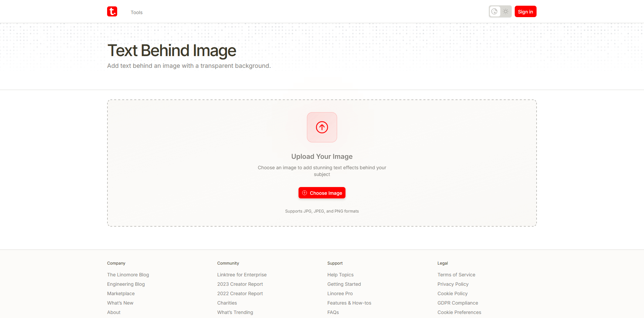644x318 pixels.
Task: Open Linktree for Enterprise link
Action: (242, 275)
